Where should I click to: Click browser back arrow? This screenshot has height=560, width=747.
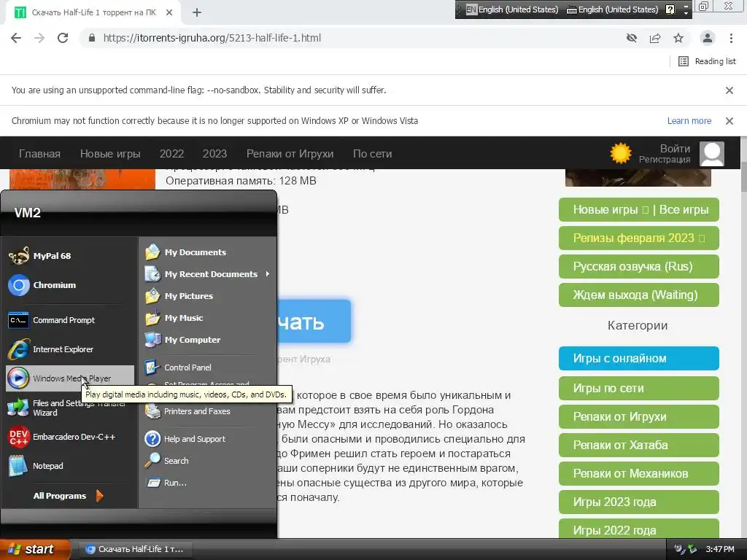[x=16, y=38]
